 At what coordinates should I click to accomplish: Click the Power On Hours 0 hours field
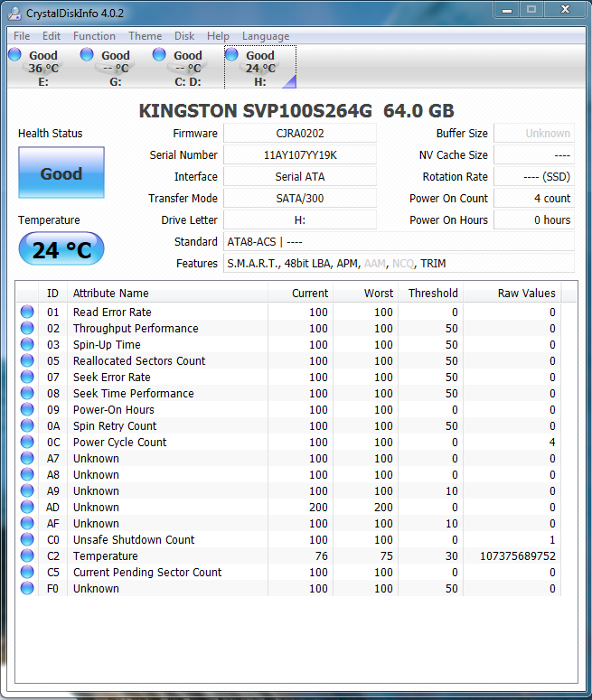[x=534, y=220]
